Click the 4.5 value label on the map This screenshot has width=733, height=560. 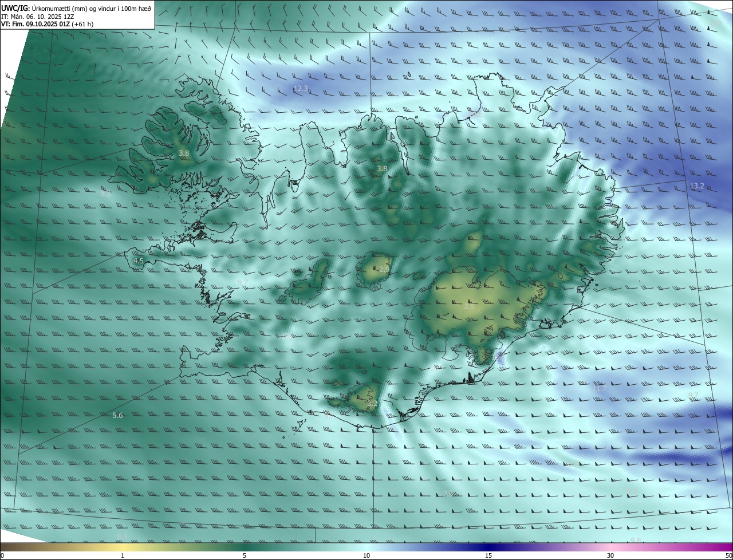click(138, 261)
